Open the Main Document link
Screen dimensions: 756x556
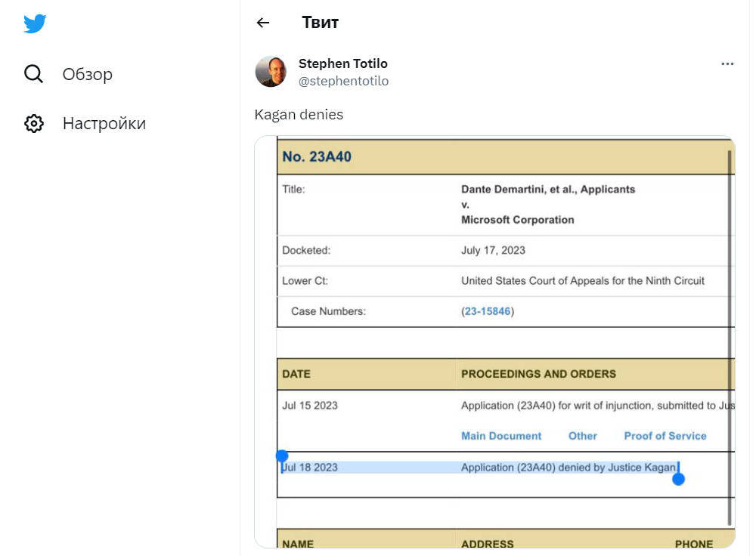point(501,436)
